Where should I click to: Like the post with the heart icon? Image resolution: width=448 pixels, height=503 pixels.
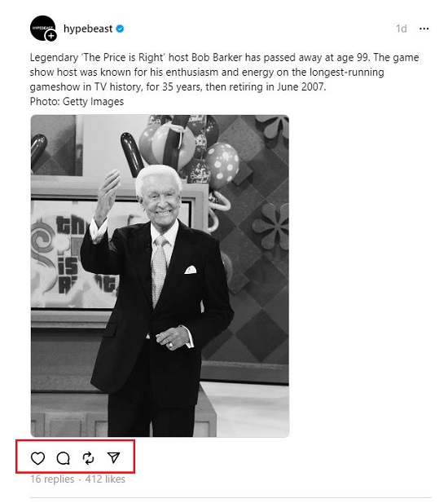point(37,458)
